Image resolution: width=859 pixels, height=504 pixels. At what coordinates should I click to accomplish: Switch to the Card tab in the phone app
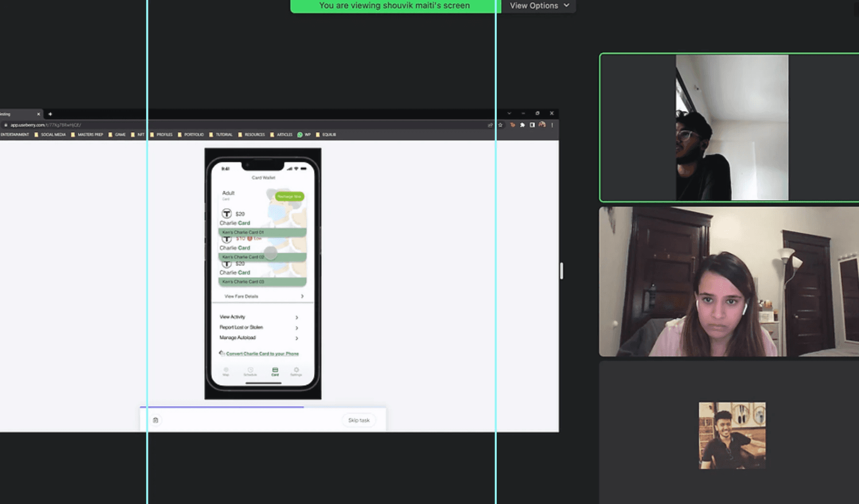(x=275, y=372)
